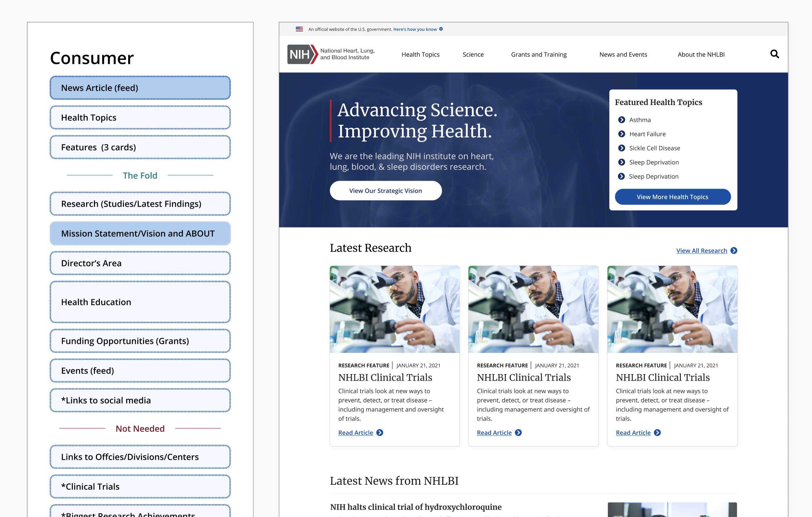The height and width of the screenshot is (517, 812).
Task: Open the News and Events menu
Action: (623, 54)
